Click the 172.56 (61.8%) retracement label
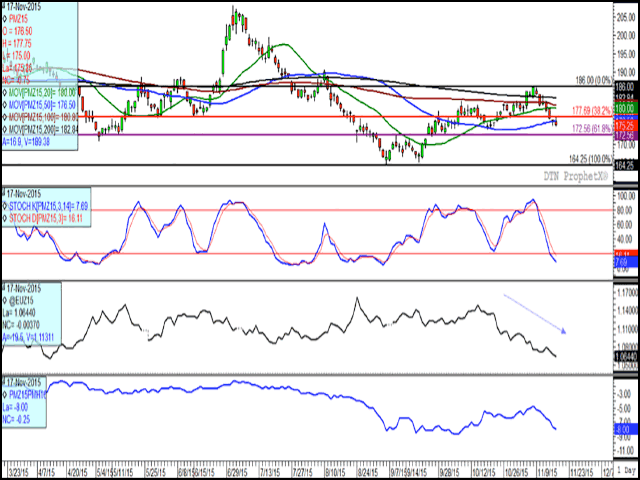 pos(594,128)
